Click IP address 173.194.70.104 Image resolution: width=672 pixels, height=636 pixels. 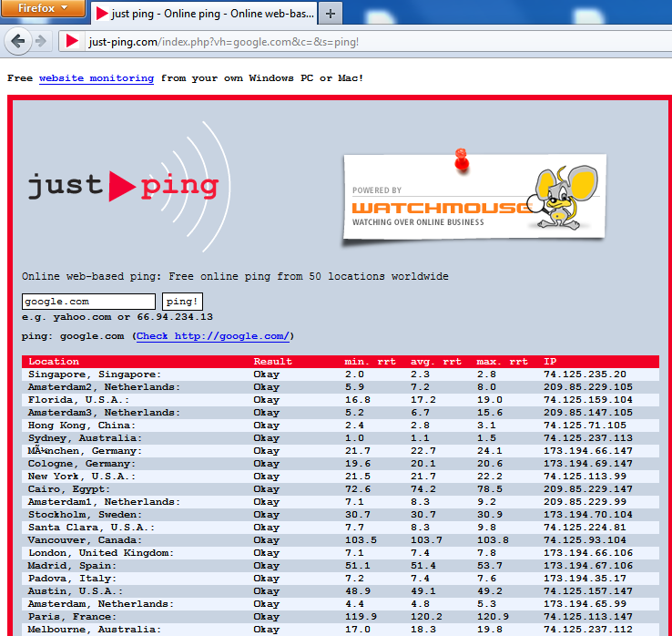[588, 515]
